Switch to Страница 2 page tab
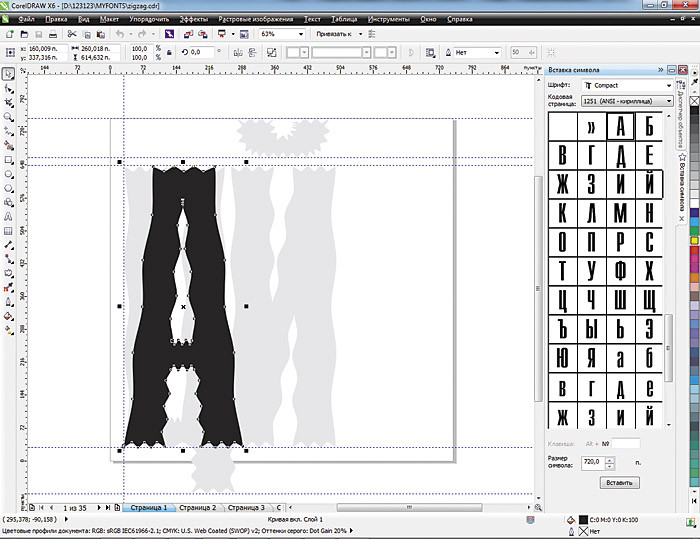Screen dimensions: 700x539 pos(197,508)
